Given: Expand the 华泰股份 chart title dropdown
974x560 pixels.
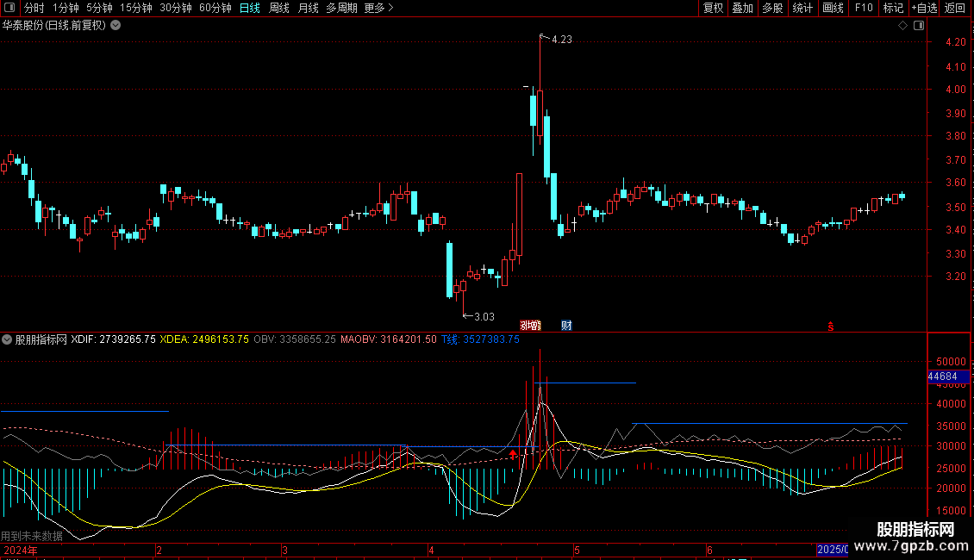Looking at the screenshot, I should click(x=116, y=26).
